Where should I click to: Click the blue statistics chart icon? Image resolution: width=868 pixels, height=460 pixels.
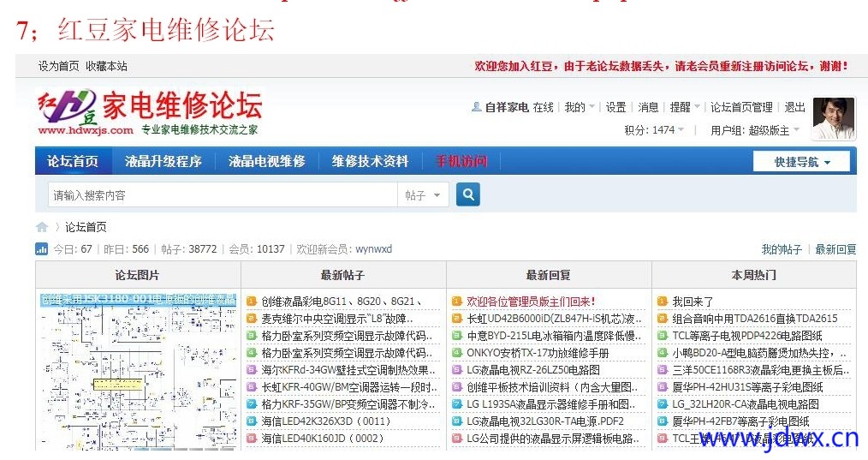click(x=41, y=249)
